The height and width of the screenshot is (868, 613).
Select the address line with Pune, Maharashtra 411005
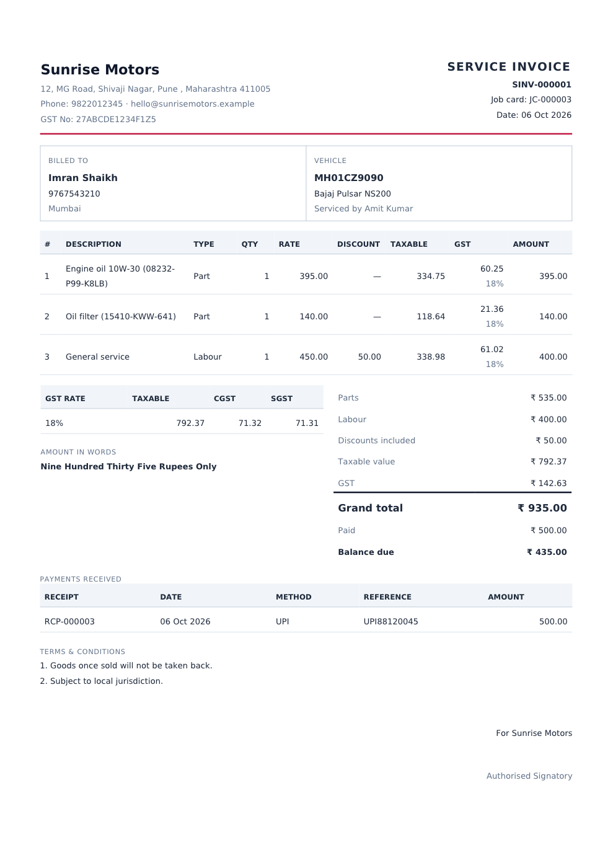156,89
